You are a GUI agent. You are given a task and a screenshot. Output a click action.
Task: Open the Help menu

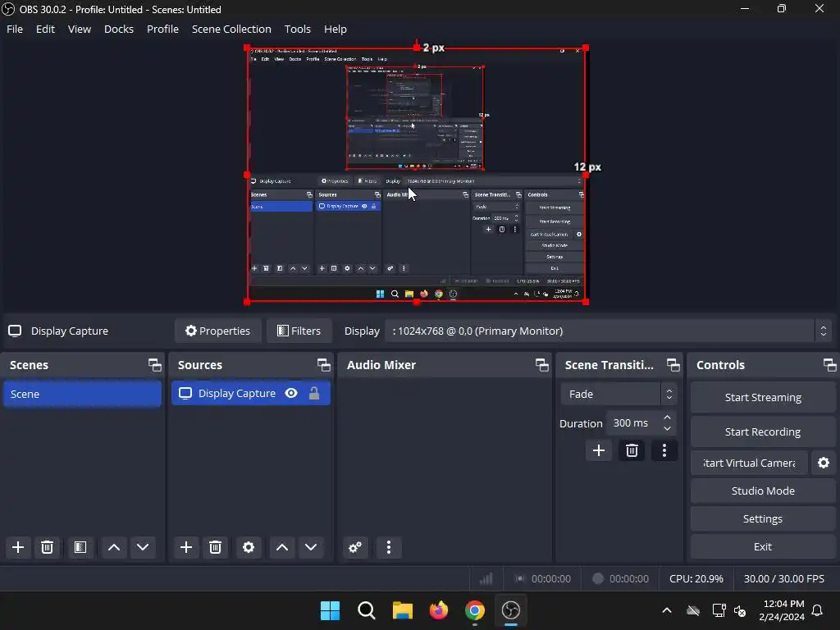(x=336, y=29)
